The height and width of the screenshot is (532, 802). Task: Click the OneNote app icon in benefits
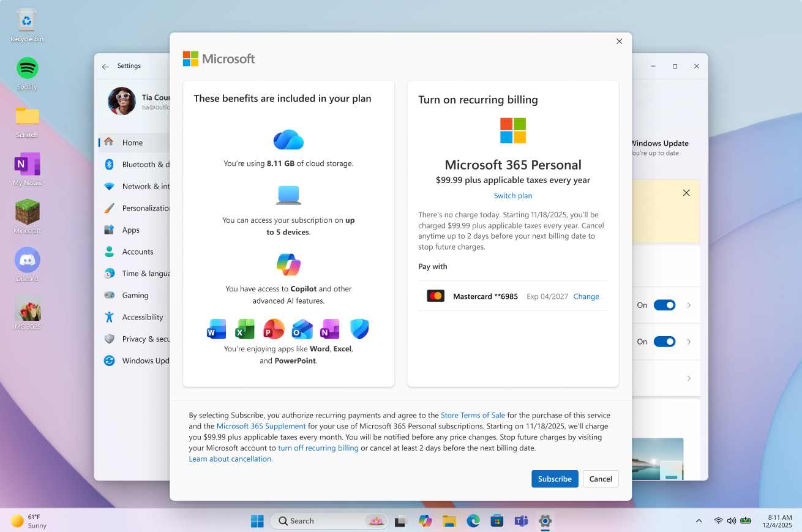point(331,329)
